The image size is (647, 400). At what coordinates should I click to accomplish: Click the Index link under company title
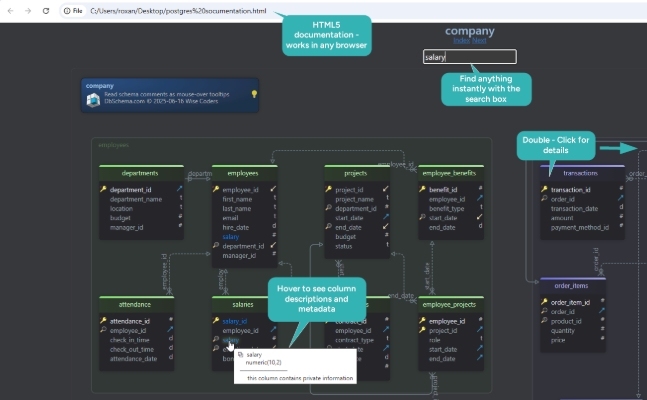point(461,41)
